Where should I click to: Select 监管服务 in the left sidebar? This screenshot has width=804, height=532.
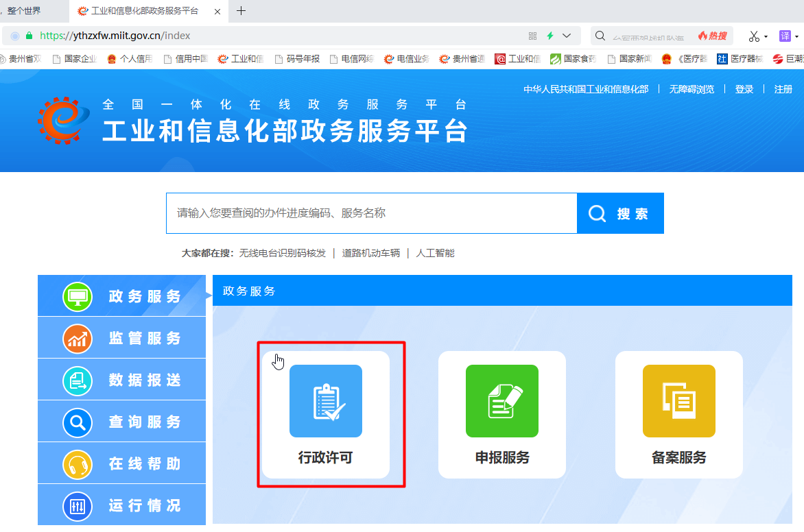tap(121, 338)
